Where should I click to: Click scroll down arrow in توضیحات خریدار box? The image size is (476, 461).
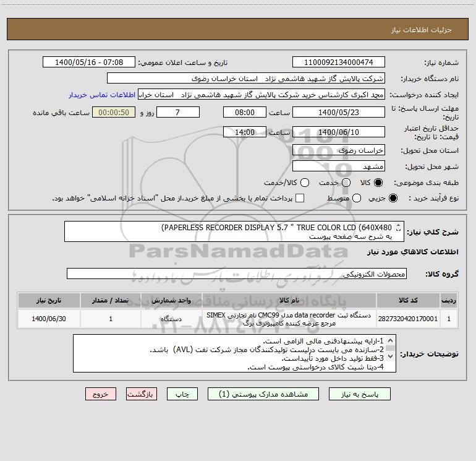[x=391, y=356]
